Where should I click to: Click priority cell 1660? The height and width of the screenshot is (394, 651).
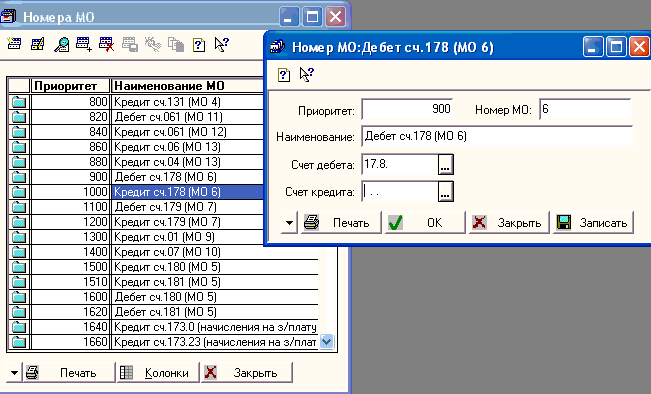70,342
